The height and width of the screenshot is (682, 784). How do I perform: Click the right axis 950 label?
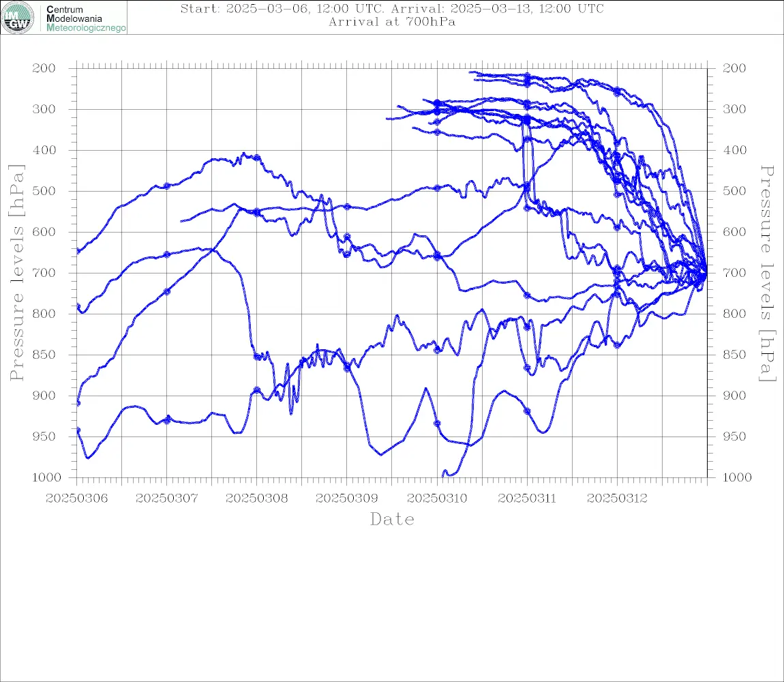click(x=734, y=436)
